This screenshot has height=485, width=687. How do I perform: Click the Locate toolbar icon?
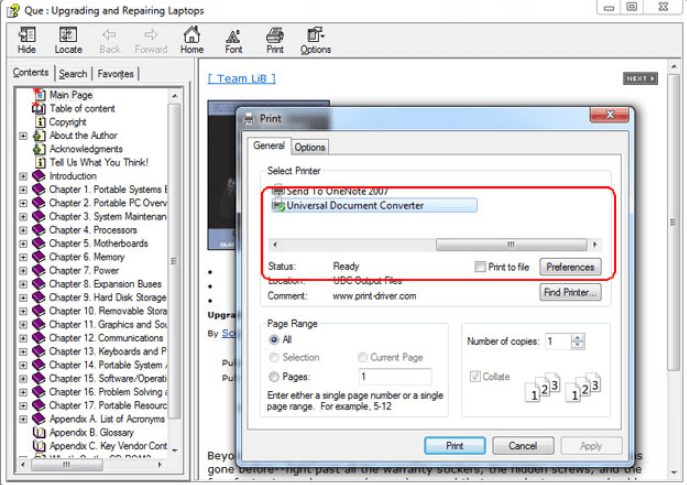(68, 35)
